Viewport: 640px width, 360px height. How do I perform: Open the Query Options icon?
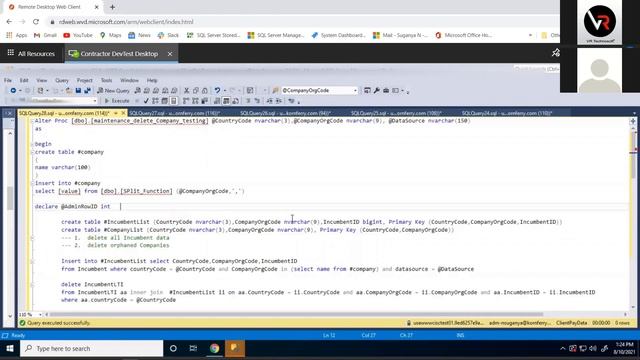pos(164,101)
